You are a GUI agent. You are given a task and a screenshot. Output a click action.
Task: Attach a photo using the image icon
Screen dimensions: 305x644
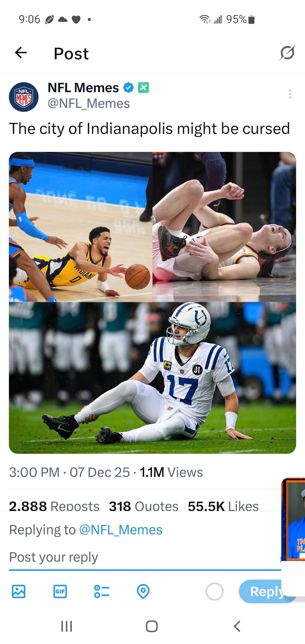19,591
